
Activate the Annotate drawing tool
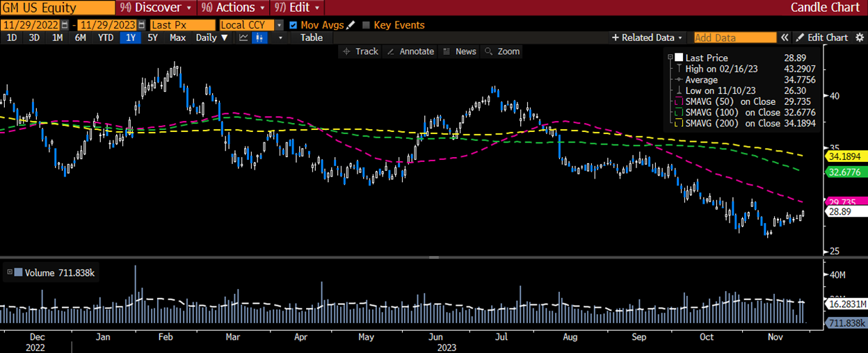point(410,51)
